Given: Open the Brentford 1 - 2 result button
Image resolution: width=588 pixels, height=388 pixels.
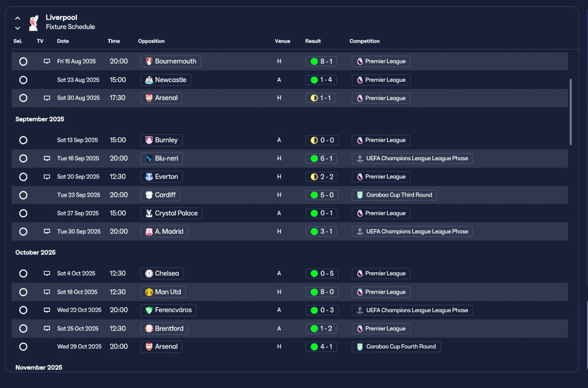Looking at the screenshot, I should (321, 329).
